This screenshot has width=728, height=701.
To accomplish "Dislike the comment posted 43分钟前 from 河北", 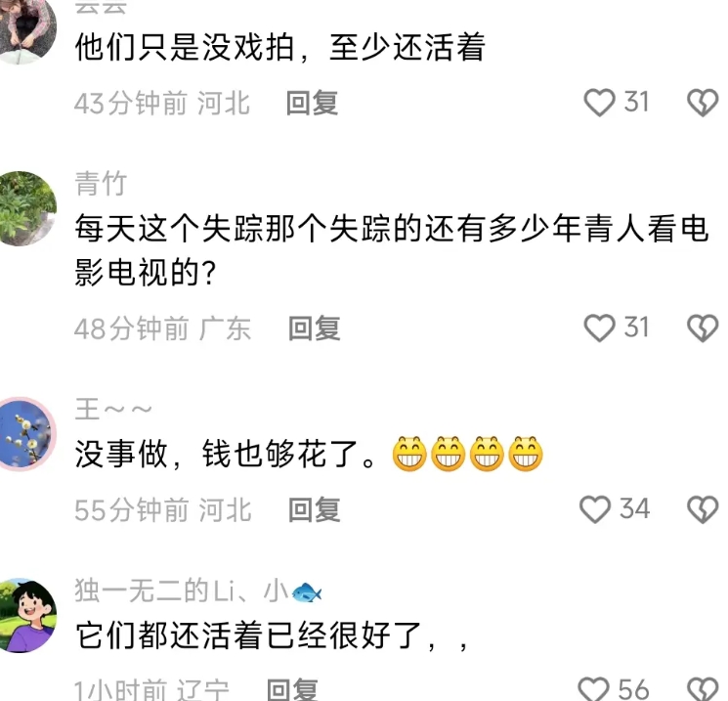I will point(703,103).
